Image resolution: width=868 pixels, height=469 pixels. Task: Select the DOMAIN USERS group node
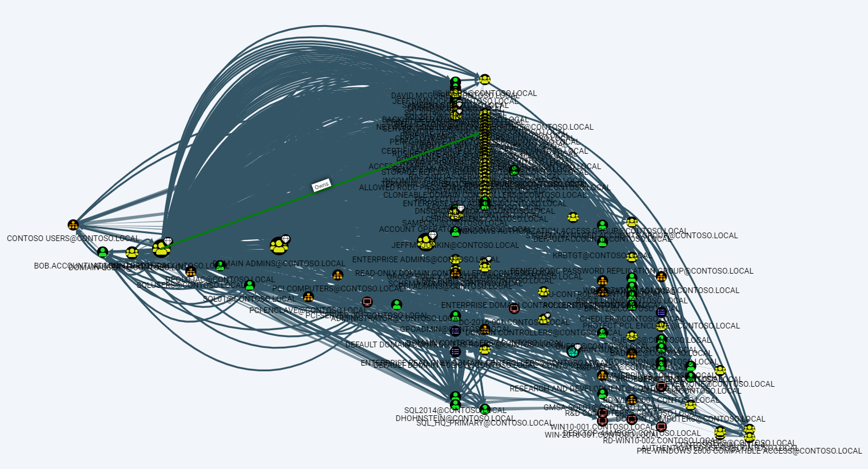tap(132, 252)
